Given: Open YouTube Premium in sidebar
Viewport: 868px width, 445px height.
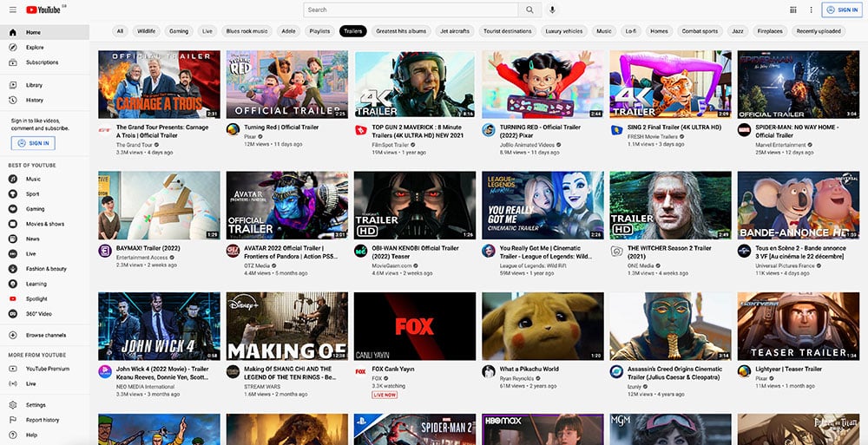Looking at the screenshot, I should point(44,369).
